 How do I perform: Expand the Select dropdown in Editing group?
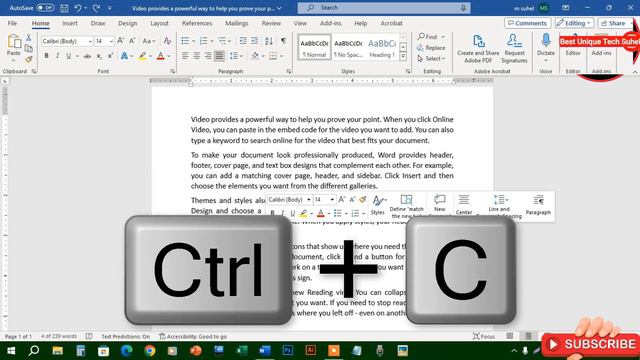tap(432, 59)
